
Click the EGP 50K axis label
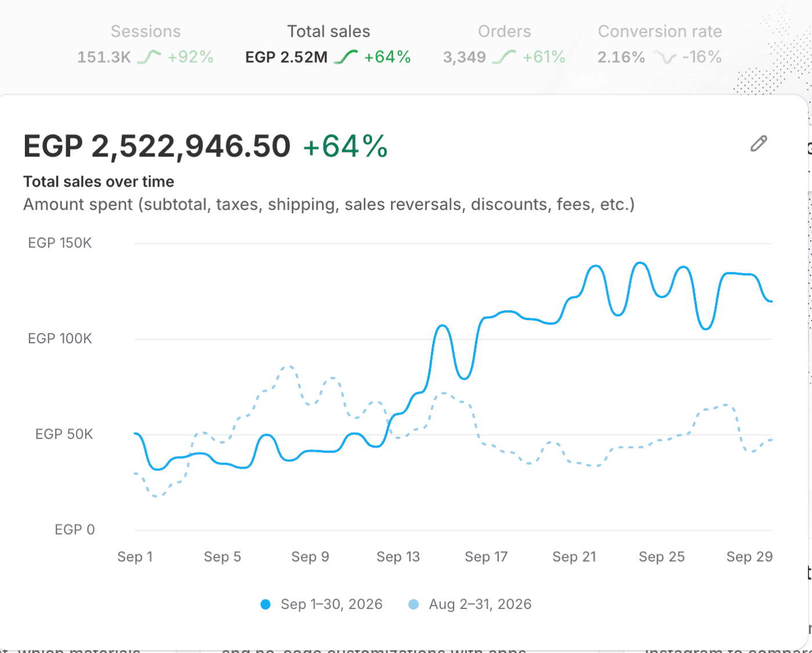coord(64,434)
